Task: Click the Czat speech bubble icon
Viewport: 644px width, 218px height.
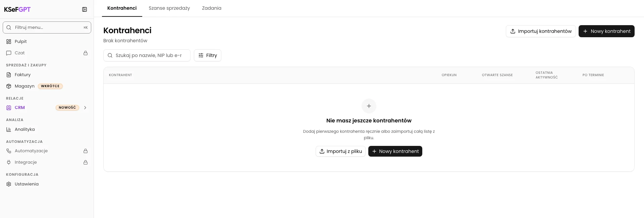Action: (x=9, y=53)
